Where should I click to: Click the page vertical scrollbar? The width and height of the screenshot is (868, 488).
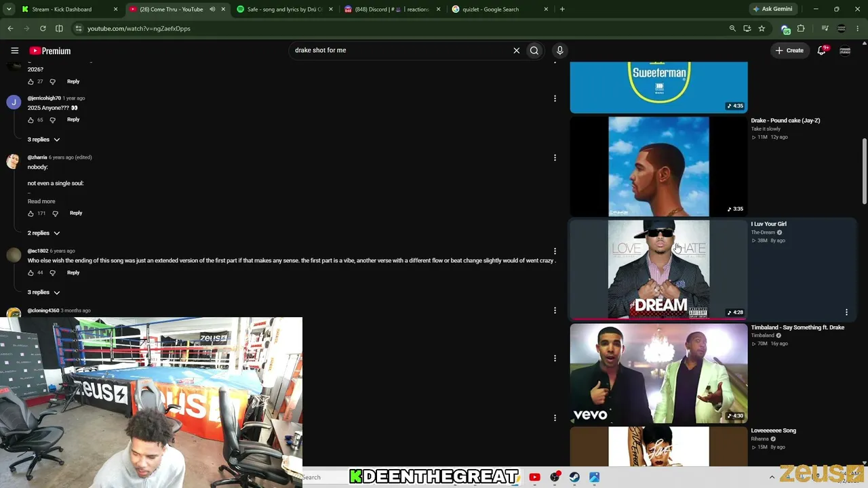pyautogui.click(x=864, y=171)
